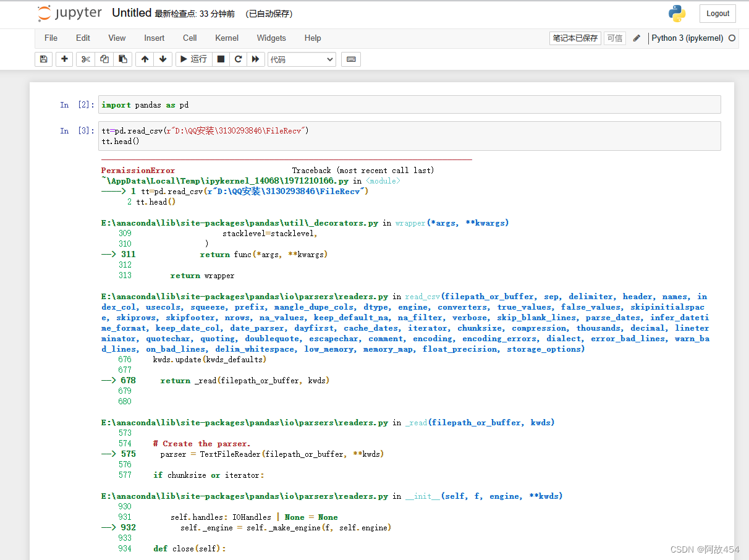Click the kernel status indicator circle
The width and height of the screenshot is (749, 560).
pyautogui.click(x=732, y=38)
